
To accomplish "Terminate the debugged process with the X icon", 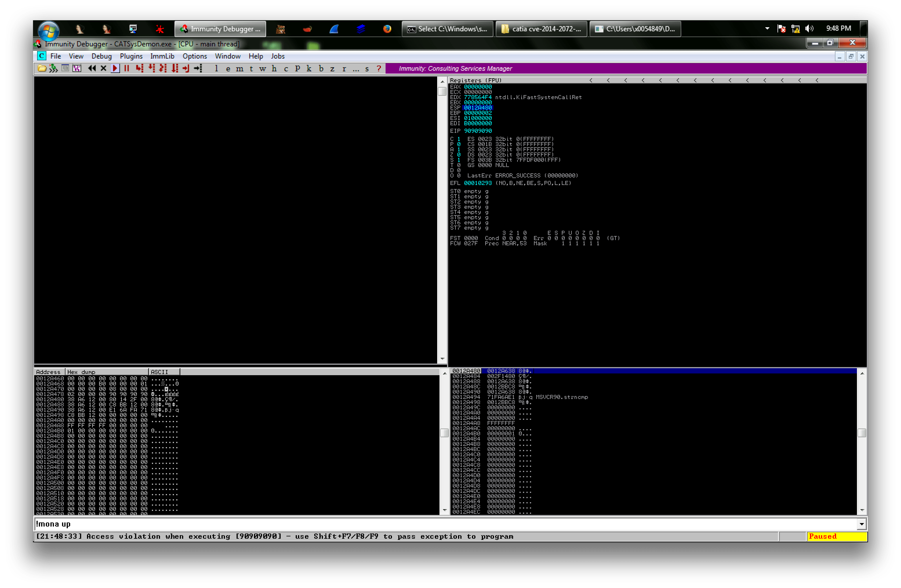I will point(103,68).
